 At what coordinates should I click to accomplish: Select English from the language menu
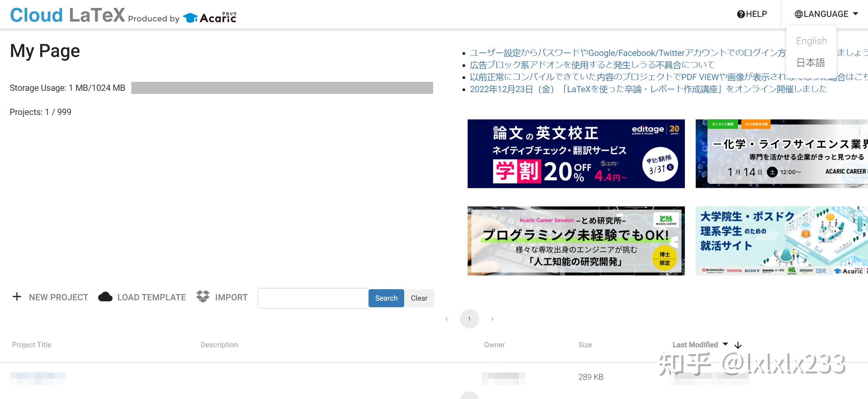click(x=811, y=41)
